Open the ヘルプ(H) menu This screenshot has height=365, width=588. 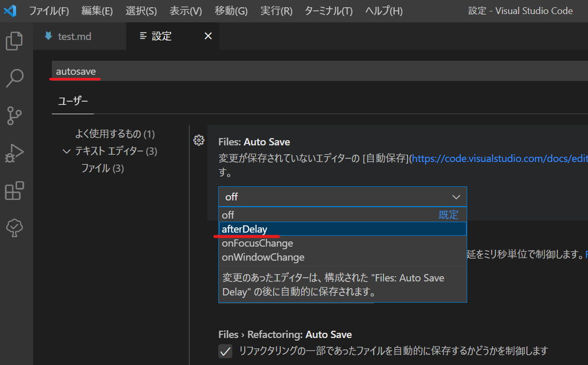[x=384, y=11]
